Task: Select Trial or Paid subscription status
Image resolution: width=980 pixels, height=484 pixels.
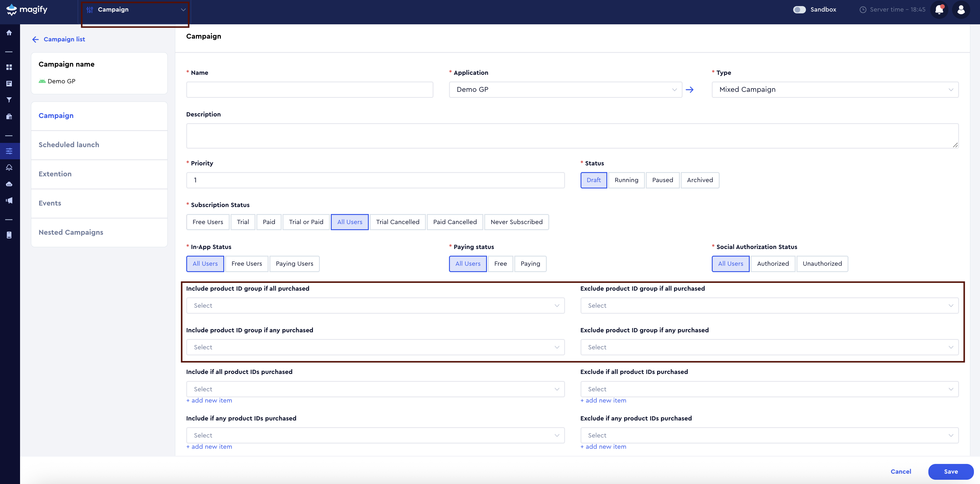Action: click(x=306, y=222)
